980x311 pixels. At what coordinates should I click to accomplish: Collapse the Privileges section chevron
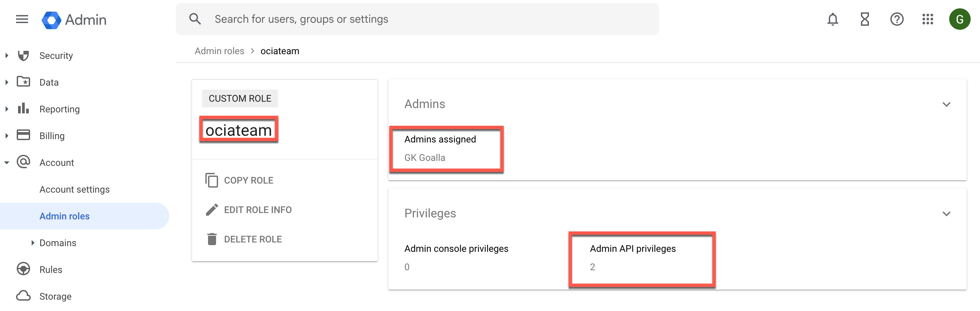(x=947, y=214)
